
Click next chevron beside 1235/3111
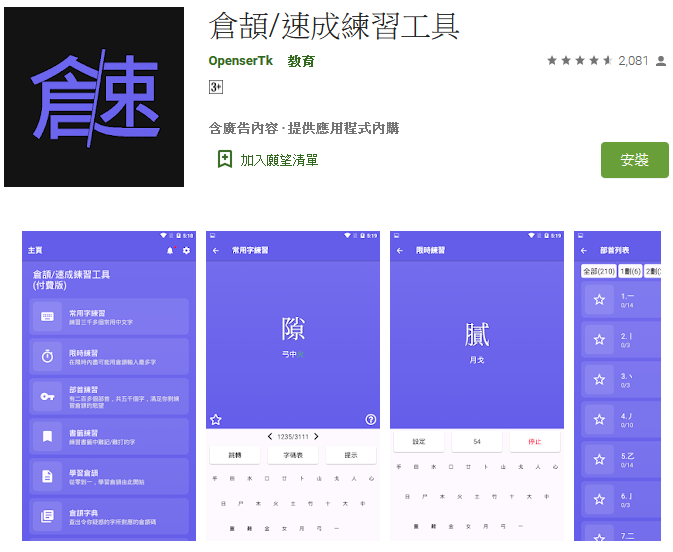[x=316, y=437]
